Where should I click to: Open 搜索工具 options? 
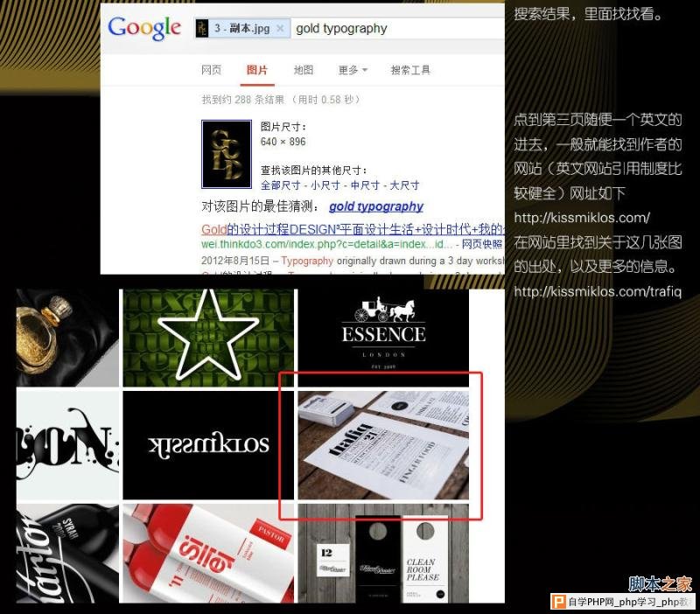pos(410,70)
